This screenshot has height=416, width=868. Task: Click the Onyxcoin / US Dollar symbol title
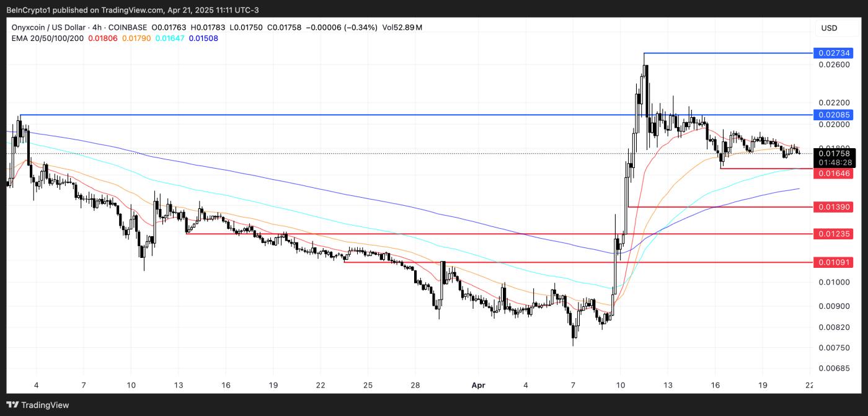point(48,27)
